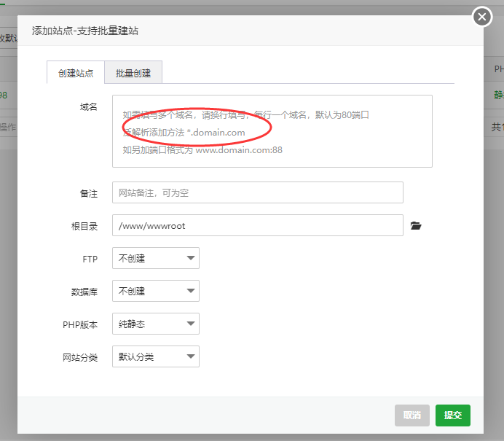
Task: Switch to the 创建站点 tab
Action: [76, 73]
